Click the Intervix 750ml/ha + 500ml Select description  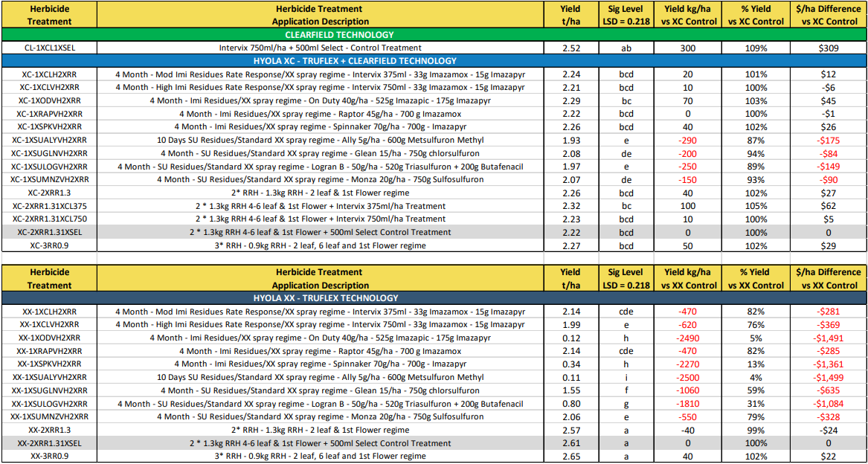321,48
